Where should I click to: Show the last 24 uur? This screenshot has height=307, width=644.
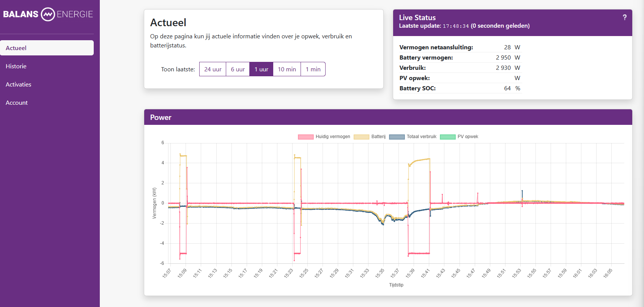tap(213, 69)
